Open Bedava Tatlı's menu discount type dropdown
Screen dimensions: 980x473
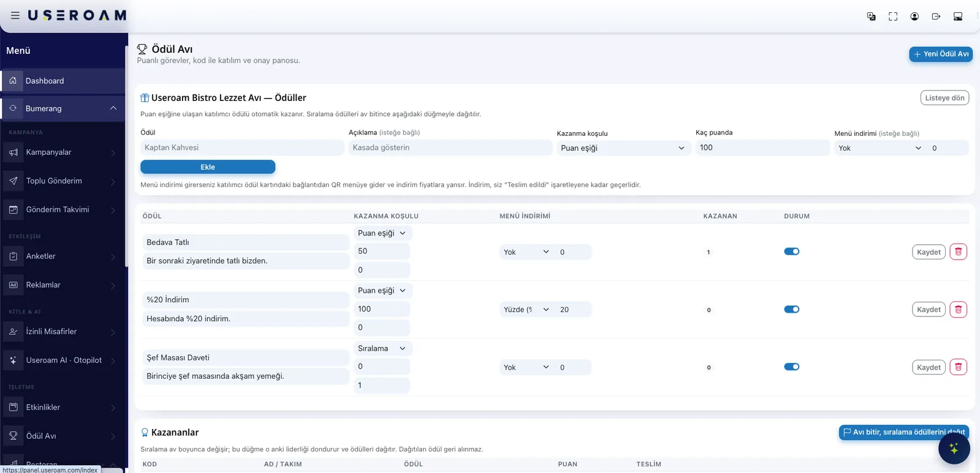click(x=526, y=252)
